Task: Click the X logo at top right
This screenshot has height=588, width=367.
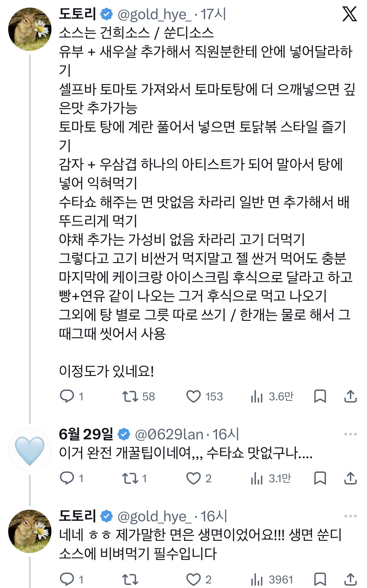Action: click(349, 14)
